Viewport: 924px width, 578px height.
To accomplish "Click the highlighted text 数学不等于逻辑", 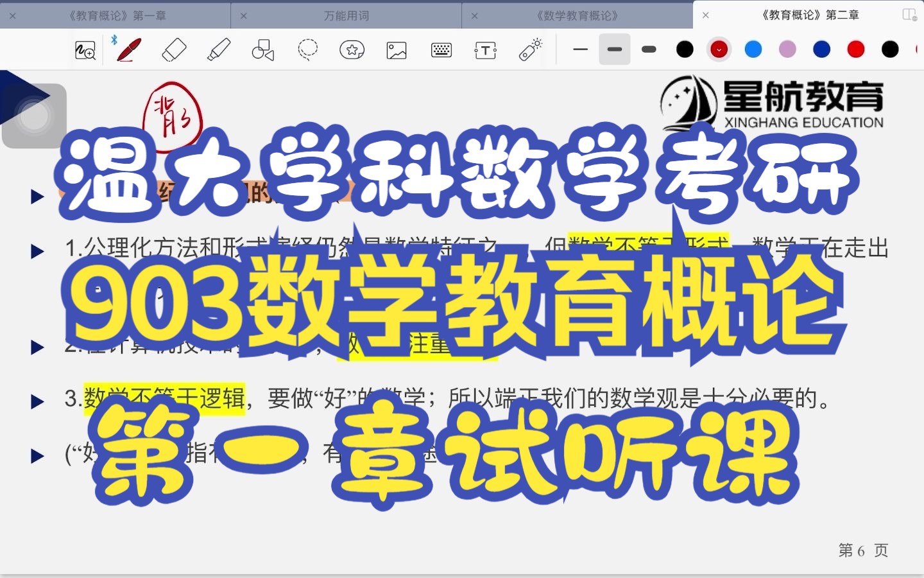I will [164, 398].
